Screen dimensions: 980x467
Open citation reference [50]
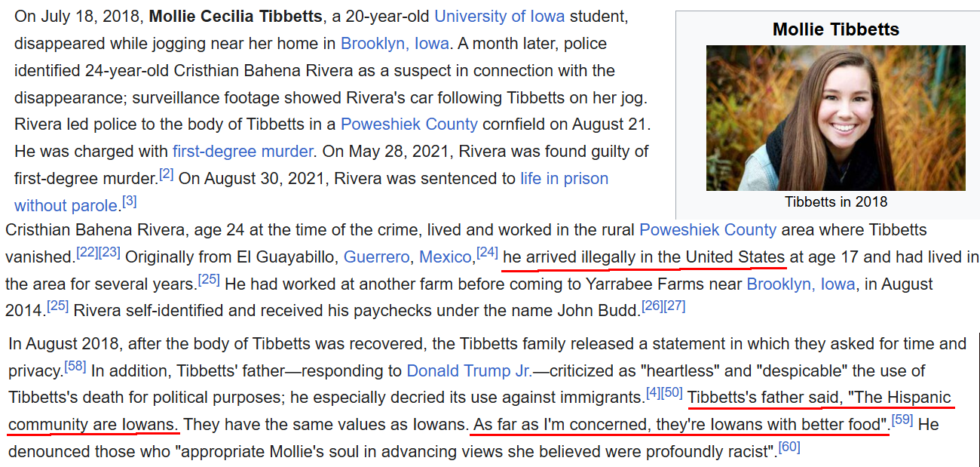[x=672, y=392]
